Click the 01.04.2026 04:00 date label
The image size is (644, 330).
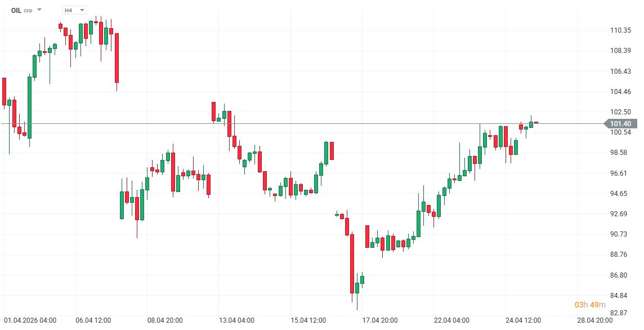[30, 321]
